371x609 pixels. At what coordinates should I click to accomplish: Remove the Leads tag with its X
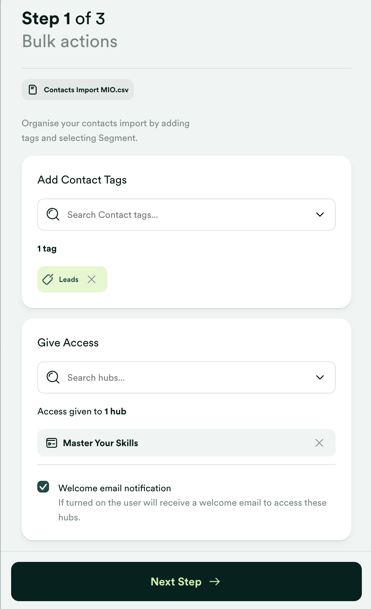tap(92, 279)
